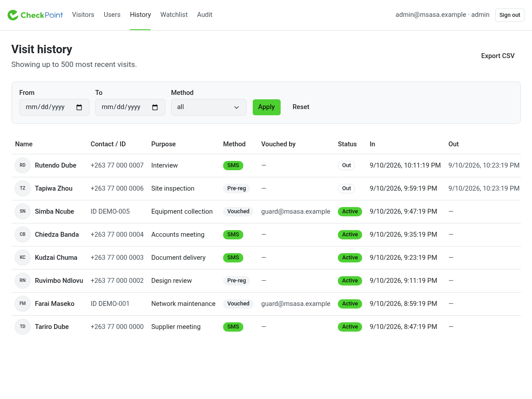Click the FM avatar for Farai Maseko
The image size is (532, 399).
click(x=23, y=304)
